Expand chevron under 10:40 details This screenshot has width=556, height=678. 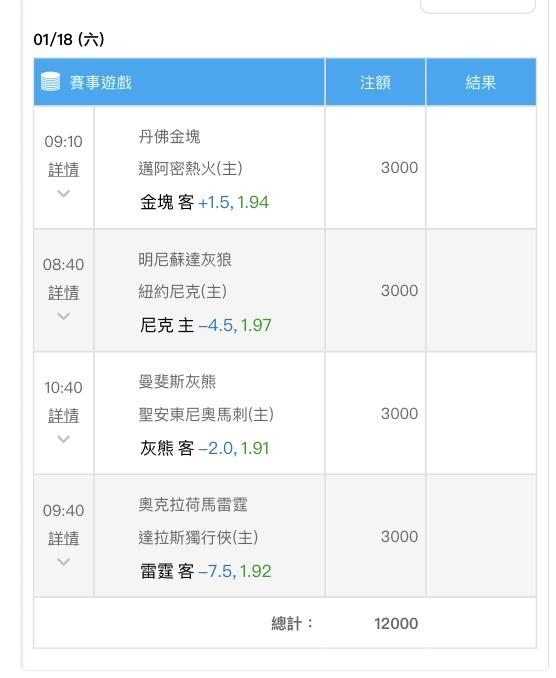[64, 439]
